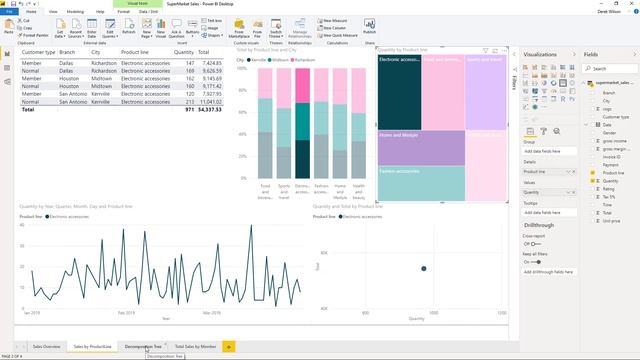
Task: Click the Cut command in the ribbon
Action: coord(23,20)
